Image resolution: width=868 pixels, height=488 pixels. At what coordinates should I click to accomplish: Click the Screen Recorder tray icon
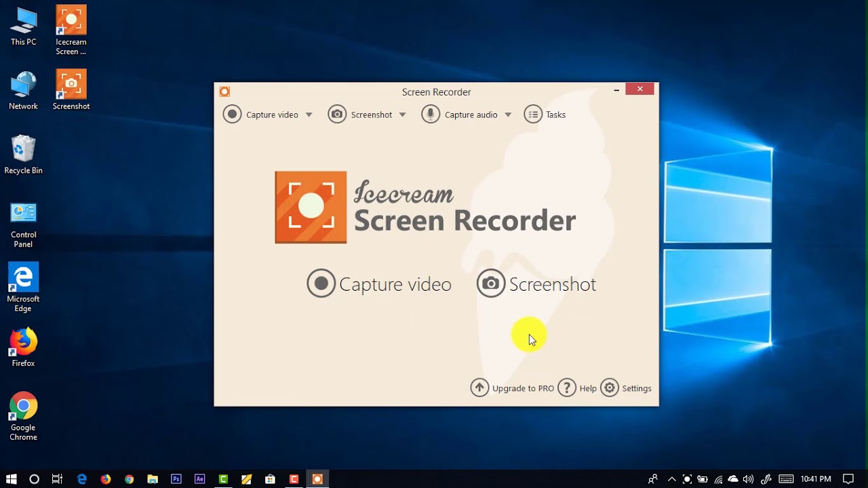tap(687, 479)
